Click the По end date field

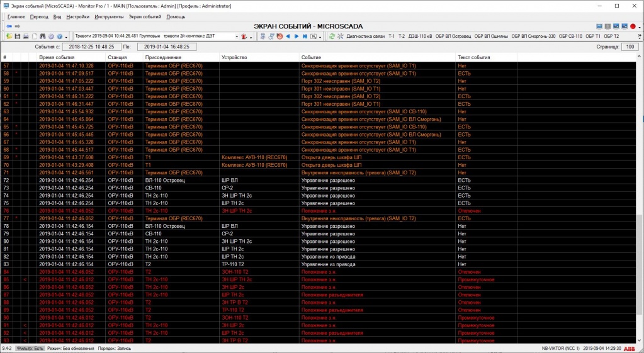click(167, 47)
